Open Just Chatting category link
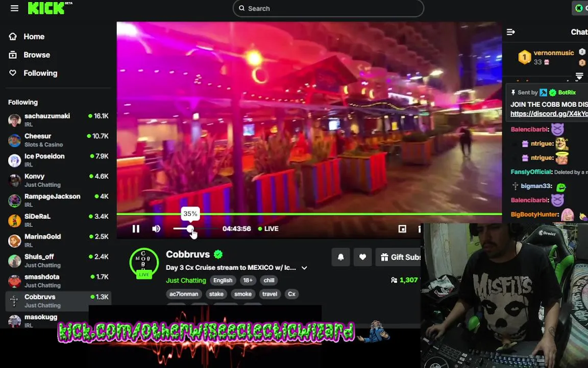Viewport: 588px width, 368px height. tap(186, 281)
